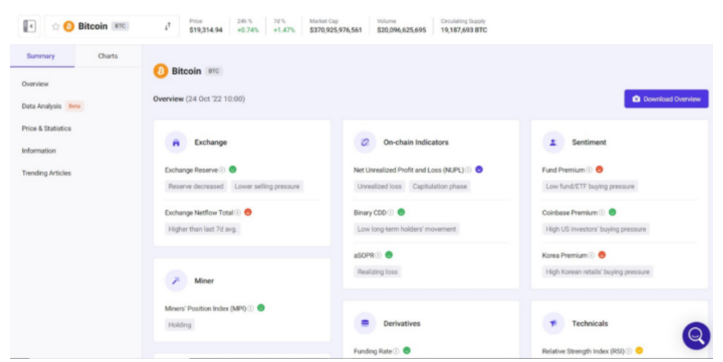
Task: Click the Volume value $20,096,625,695
Action: click(402, 30)
